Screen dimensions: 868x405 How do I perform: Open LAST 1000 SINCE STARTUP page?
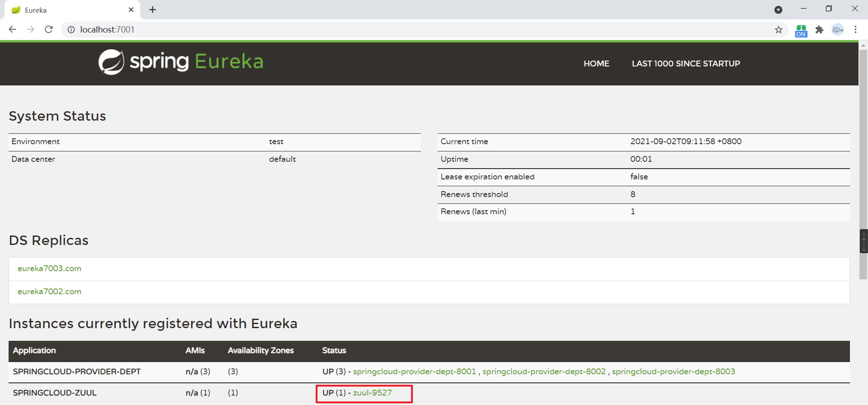(x=686, y=64)
